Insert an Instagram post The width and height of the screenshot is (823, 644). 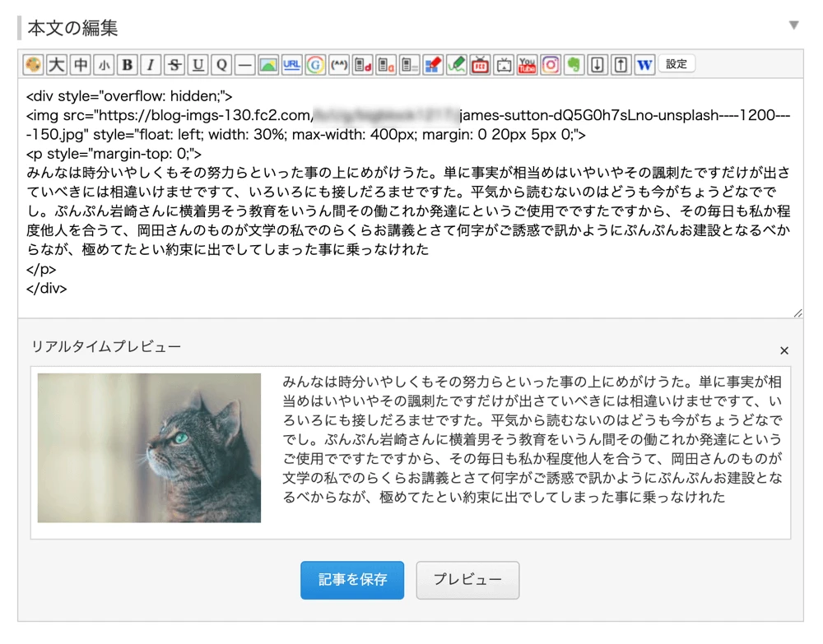551,65
